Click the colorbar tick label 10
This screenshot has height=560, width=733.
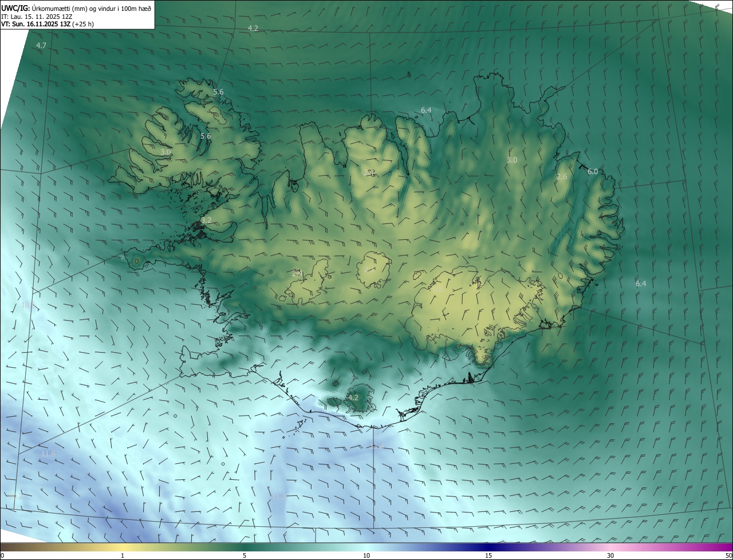point(366,555)
